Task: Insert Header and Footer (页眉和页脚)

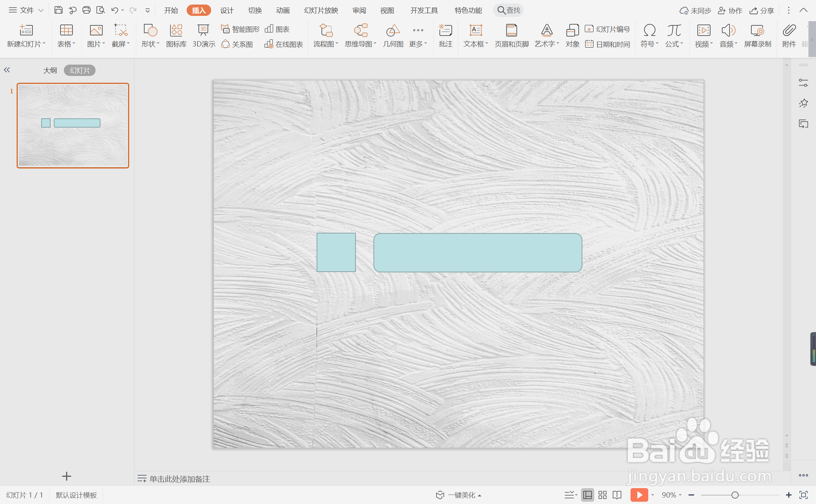Action: pos(512,36)
